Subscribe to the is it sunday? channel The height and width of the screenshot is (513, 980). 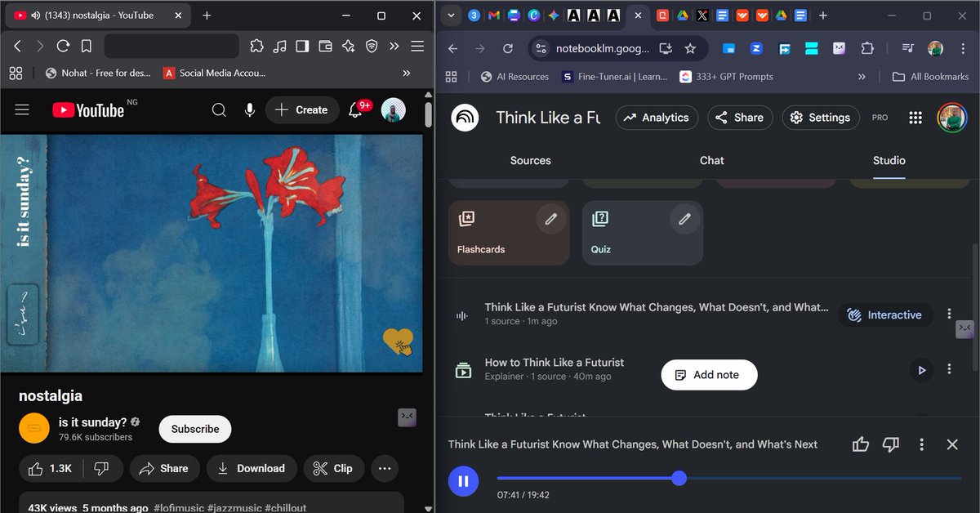[x=195, y=429]
